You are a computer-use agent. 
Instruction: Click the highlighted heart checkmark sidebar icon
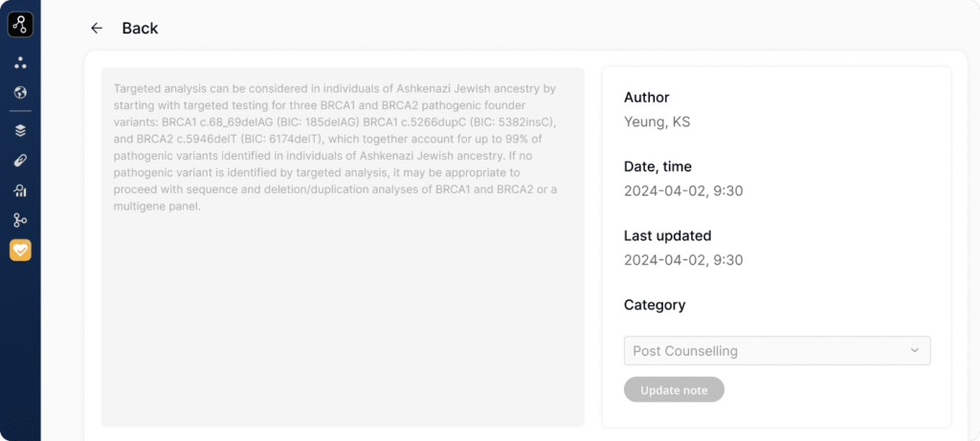tap(20, 251)
